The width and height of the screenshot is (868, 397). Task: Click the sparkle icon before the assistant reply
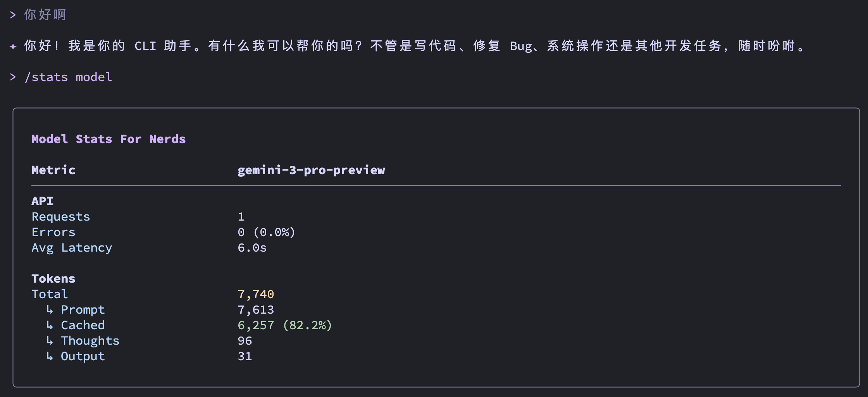click(x=13, y=47)
